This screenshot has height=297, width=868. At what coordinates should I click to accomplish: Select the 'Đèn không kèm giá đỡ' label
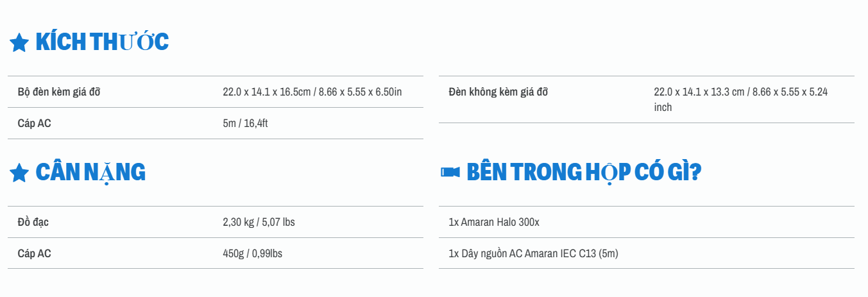(x=498, y=92)
